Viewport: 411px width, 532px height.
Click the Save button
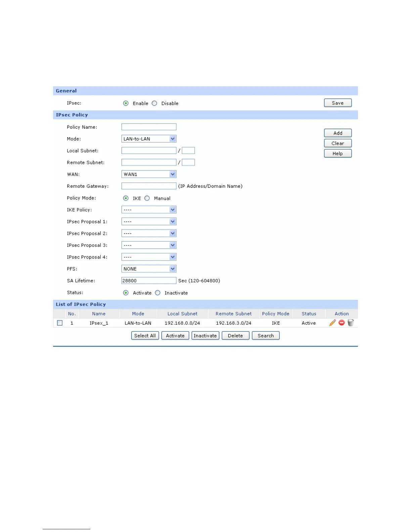point(338,103)
